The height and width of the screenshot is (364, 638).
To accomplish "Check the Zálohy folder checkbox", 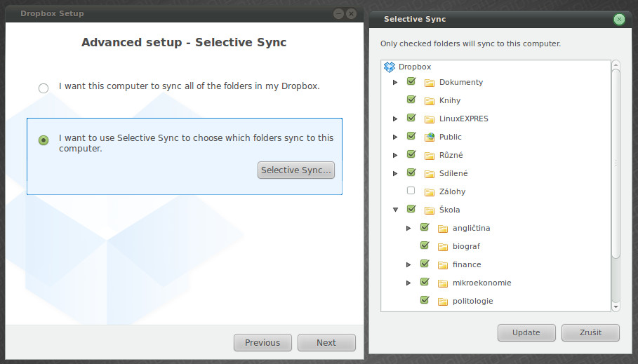I will click(x=411, y=191).
